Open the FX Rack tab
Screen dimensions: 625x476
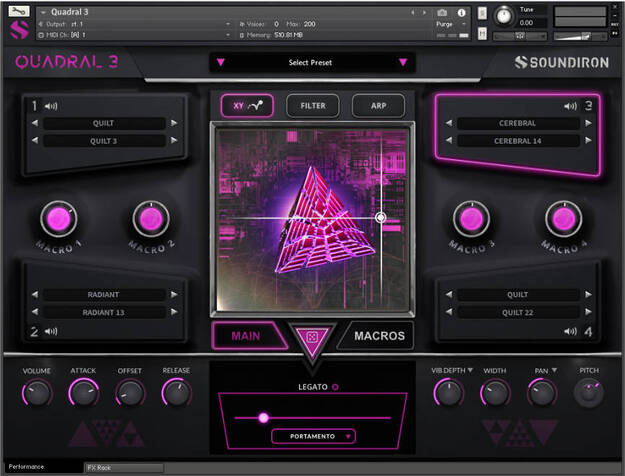click(x=122, y=467)
